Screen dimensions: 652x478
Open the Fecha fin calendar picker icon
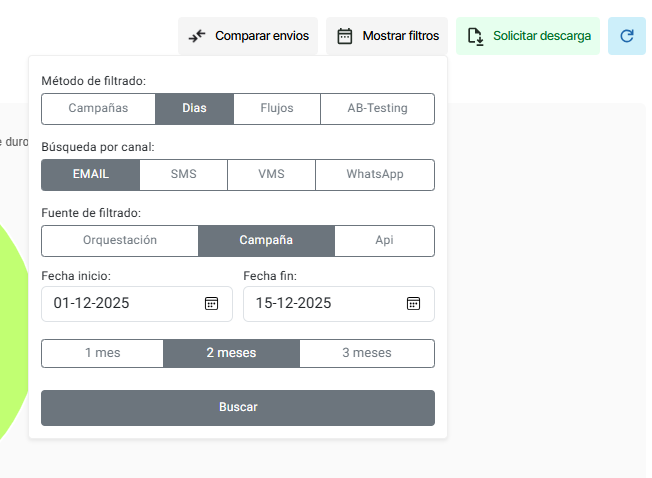[413, 303]
